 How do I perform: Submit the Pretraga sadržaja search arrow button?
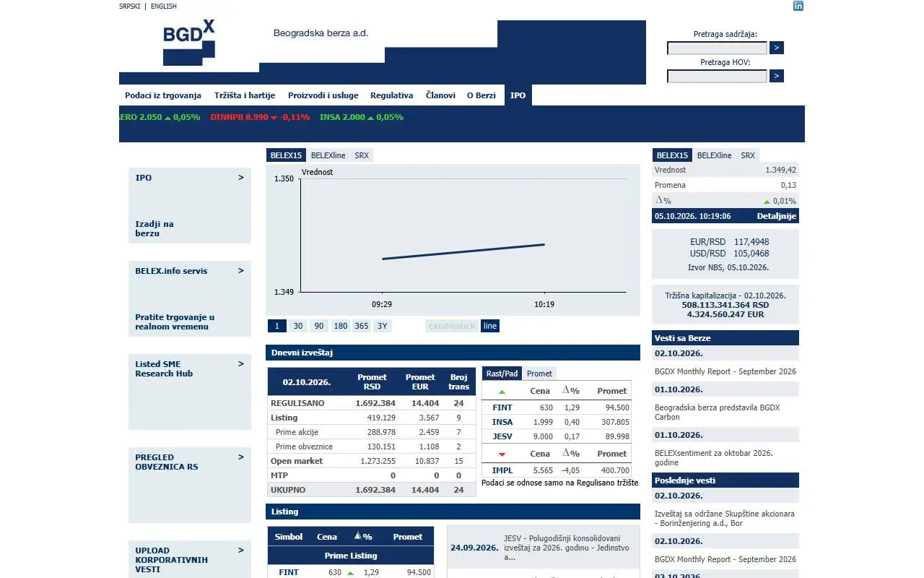pos(777,48)
